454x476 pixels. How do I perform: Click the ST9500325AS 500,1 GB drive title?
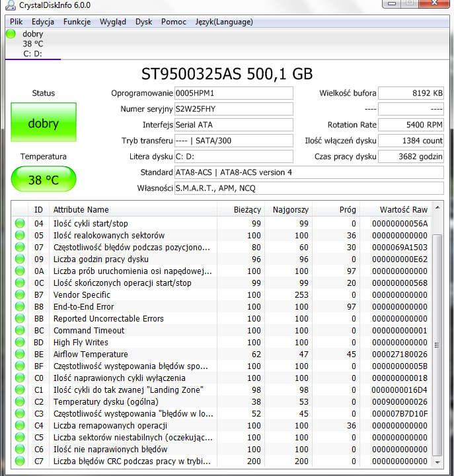[227, 74]
